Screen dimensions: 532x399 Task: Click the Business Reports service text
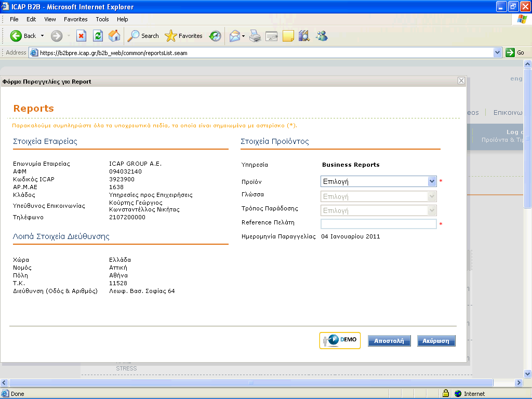tap(351, 165)
